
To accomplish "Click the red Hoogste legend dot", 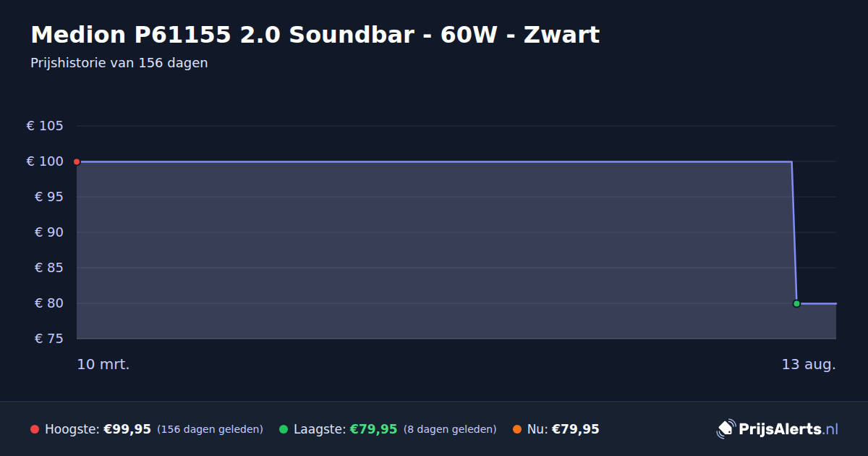I will (x=35, y=429).
